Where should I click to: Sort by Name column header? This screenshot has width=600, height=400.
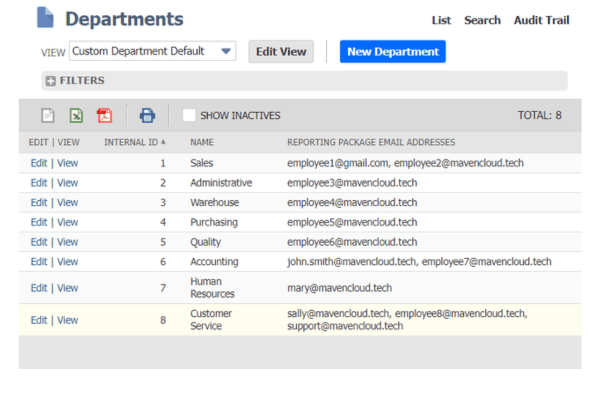tap(202, 142)
